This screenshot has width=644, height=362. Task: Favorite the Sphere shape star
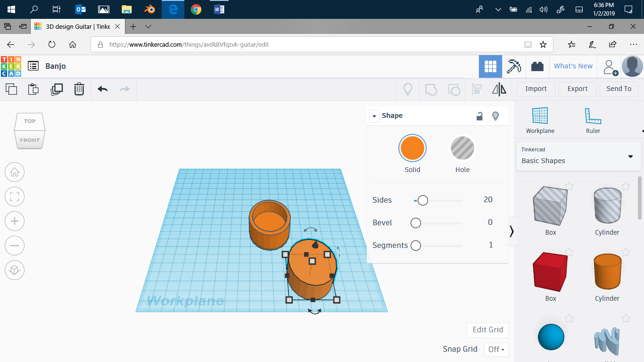pos(569,319)
